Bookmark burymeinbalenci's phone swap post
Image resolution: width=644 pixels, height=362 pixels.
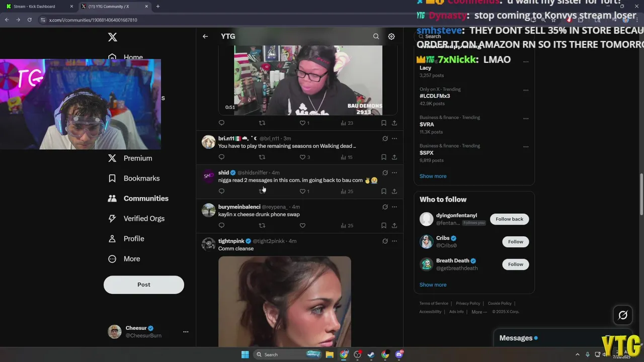click(x=383, y=225)
